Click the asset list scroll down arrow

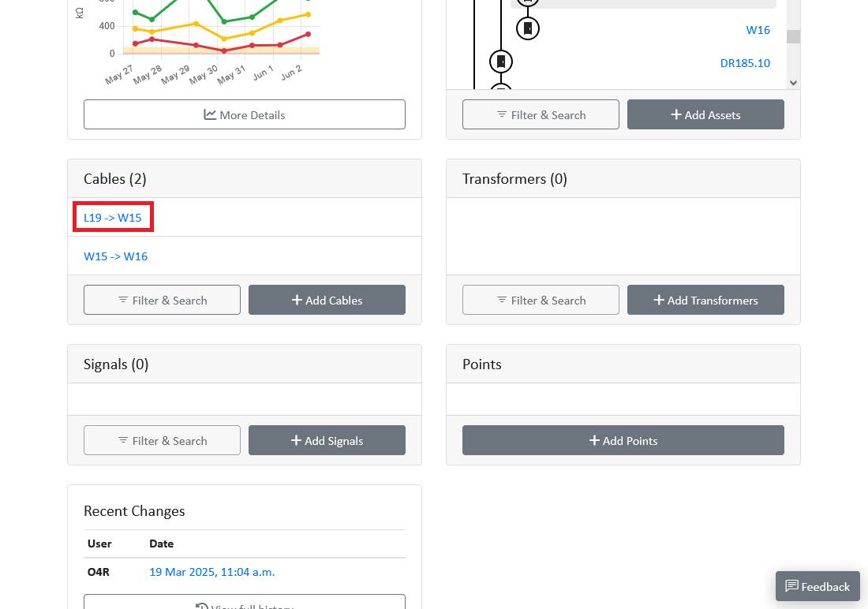click(793, 83)
